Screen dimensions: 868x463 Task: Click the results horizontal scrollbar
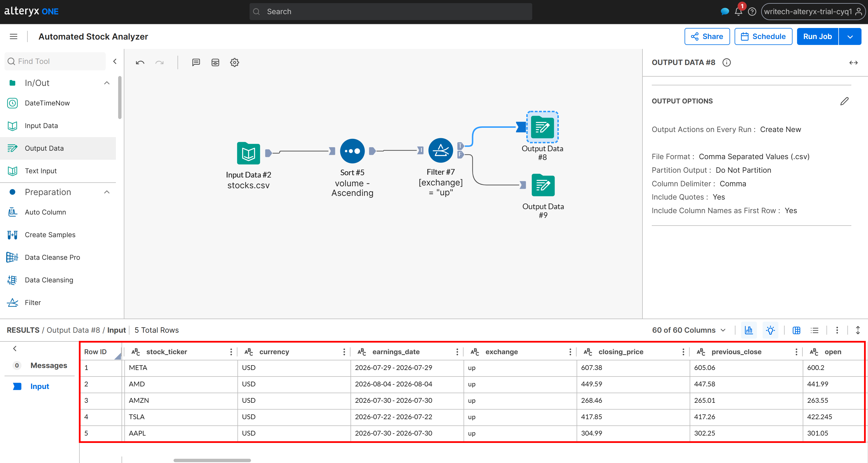[212, 460]
